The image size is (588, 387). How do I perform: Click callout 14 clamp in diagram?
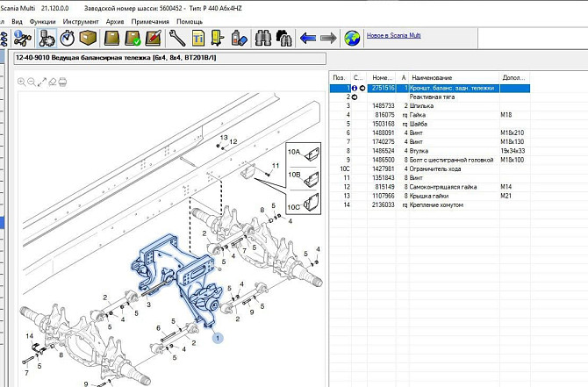30,336
